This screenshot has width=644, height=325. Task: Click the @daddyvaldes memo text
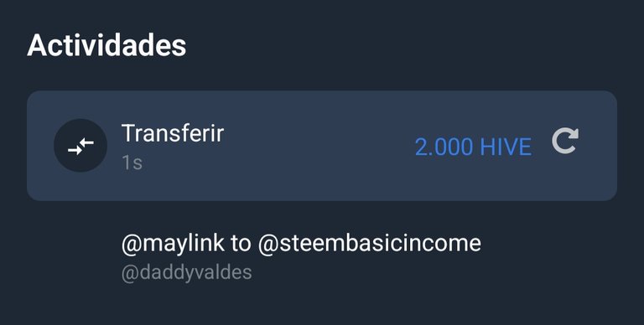click(186, 272)
